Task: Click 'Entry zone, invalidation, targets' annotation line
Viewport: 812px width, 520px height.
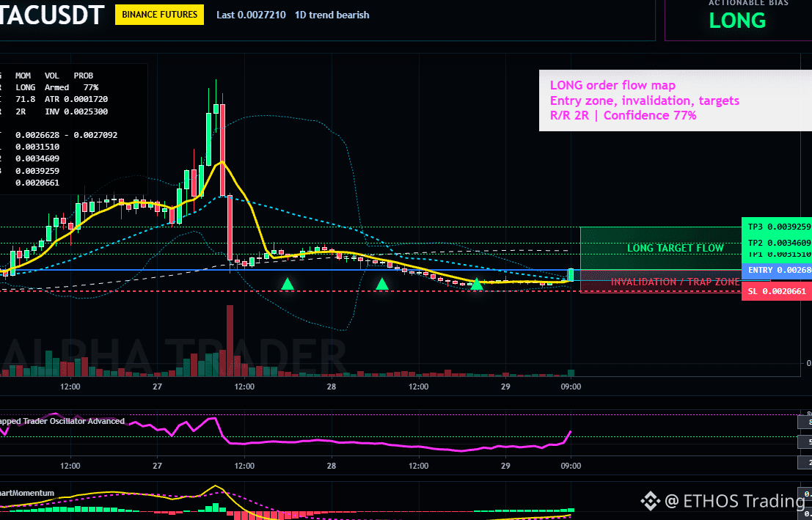Action: pyautogui.click(x=645, y=100)
